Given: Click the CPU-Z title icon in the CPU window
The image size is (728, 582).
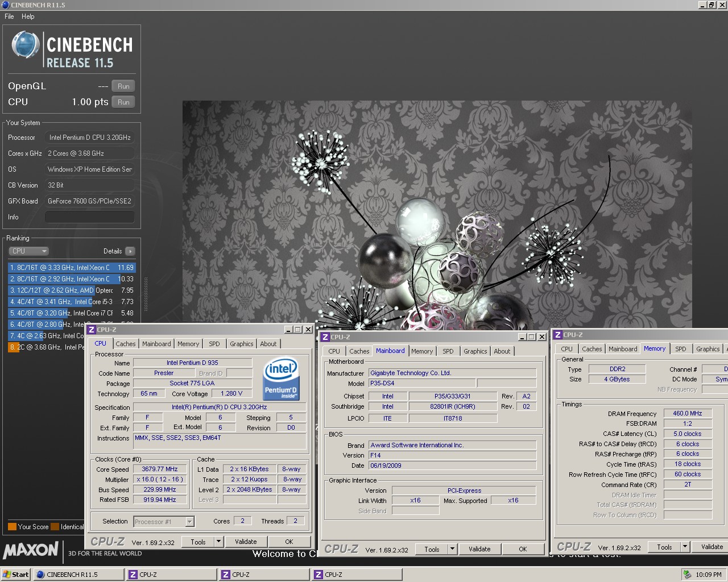Looking at the screenshot, I should pyautogui.click(x=92, y=330).
